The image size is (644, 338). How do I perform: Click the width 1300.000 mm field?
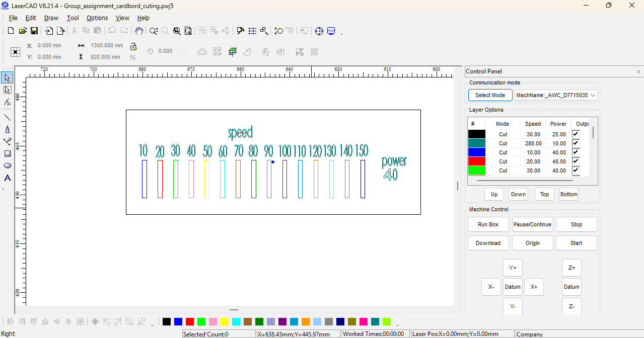click(107, 45)
